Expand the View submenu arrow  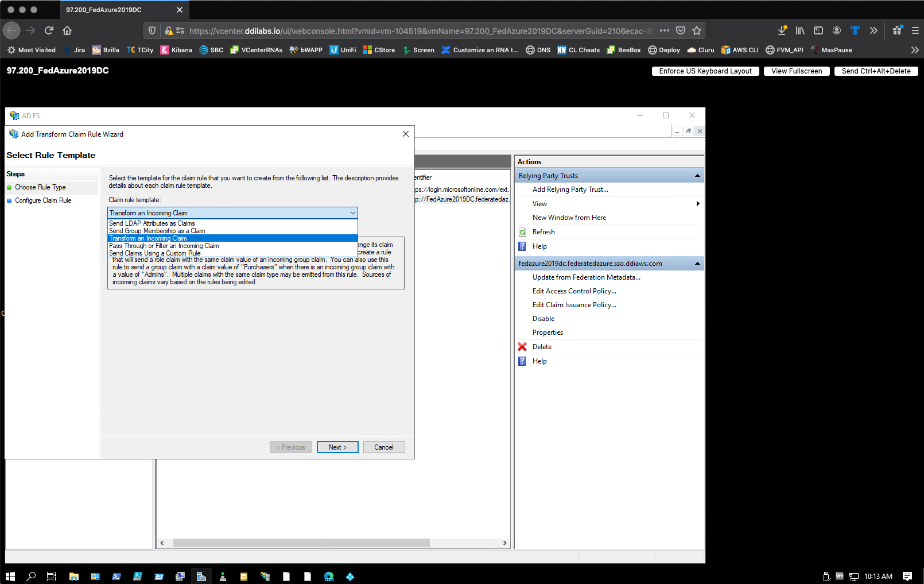[x=697, y=204]
